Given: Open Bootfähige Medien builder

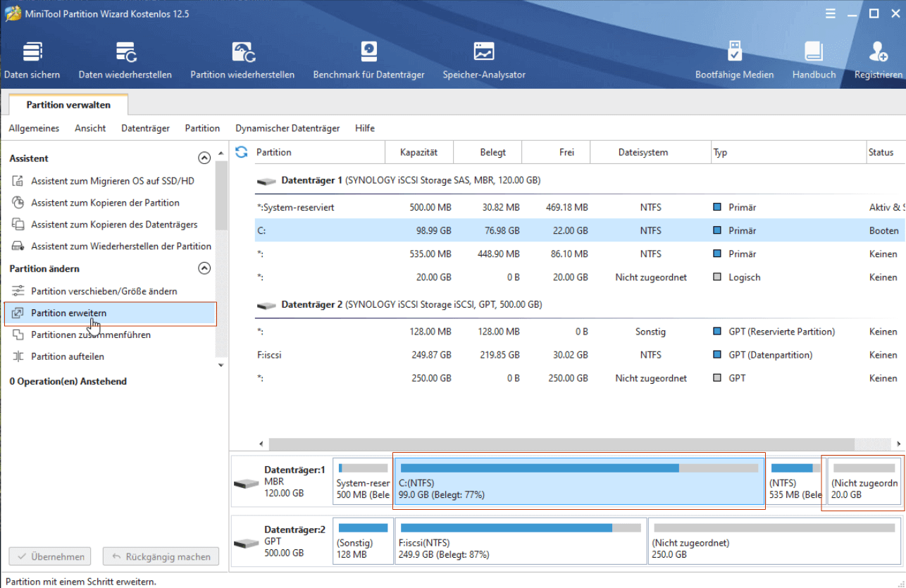Looking at the screenshot, I should coord(734,61).
